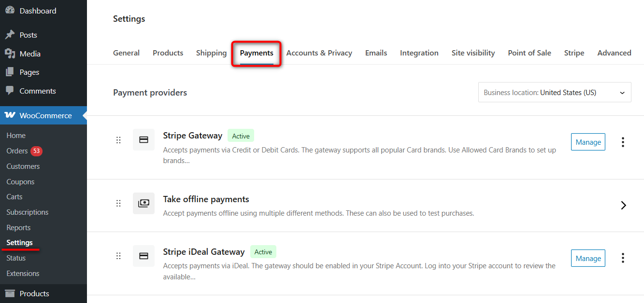
Task: Open Orders showing 53 count badge
Action: [17, 151]
